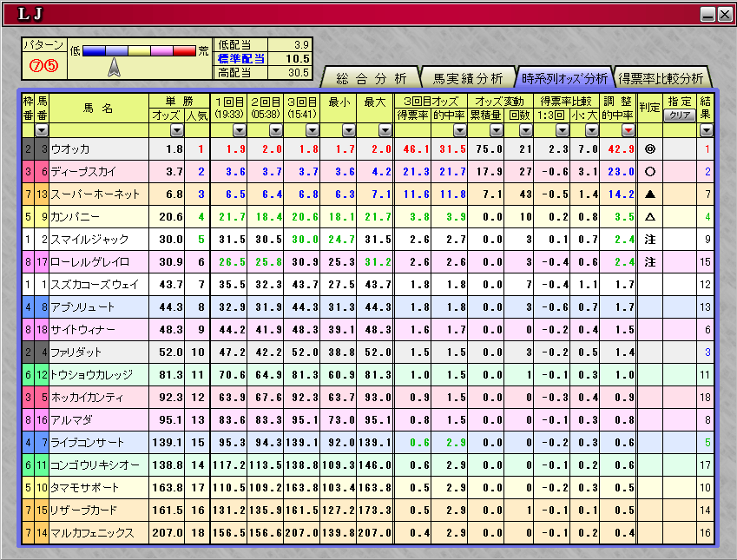The width and height of the screenshot is (737, 560).
Task: Click the 高配当 value 30.5
Action: (299, 72)
